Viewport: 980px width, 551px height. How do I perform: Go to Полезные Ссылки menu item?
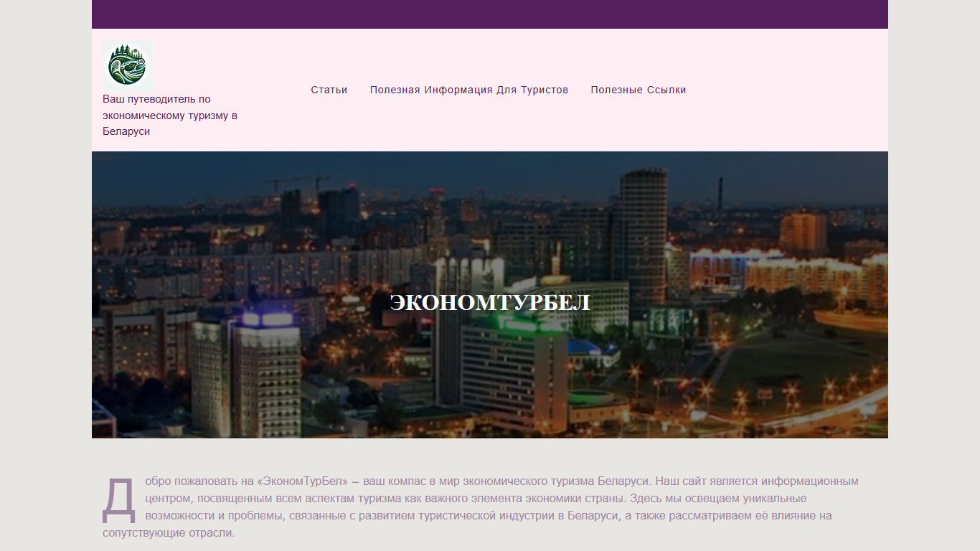(639, 90)
